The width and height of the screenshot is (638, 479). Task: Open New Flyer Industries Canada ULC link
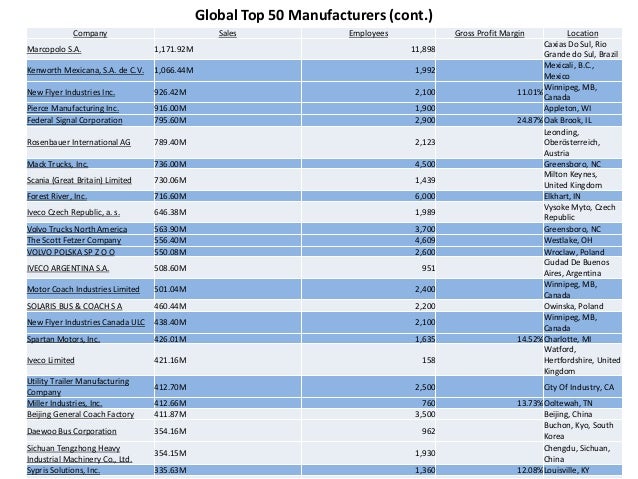(86, 322)
